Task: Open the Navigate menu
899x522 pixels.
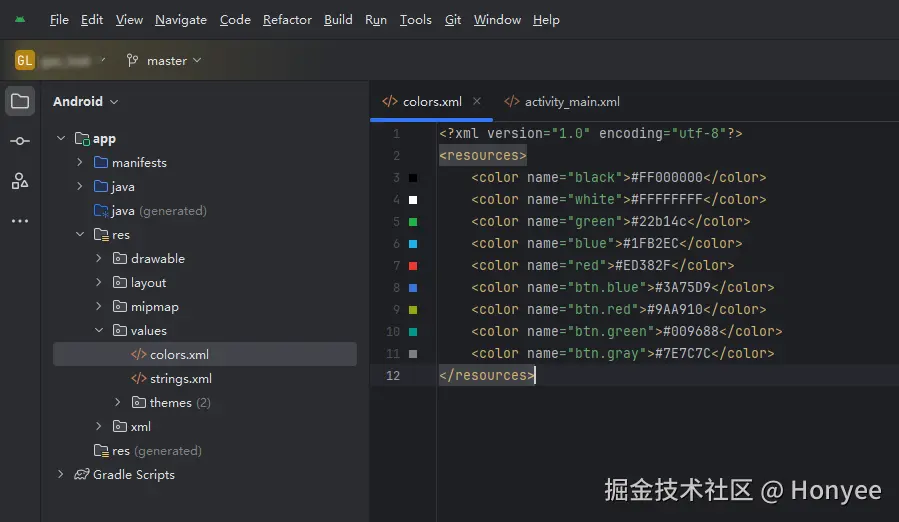Action: [x=181, y=20]
